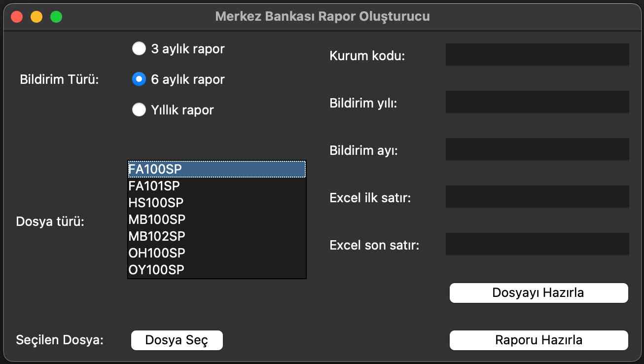Select the 3 aylık rapor radio button
This screenshot has height=364, width=644.
click(x=139, y=49)
